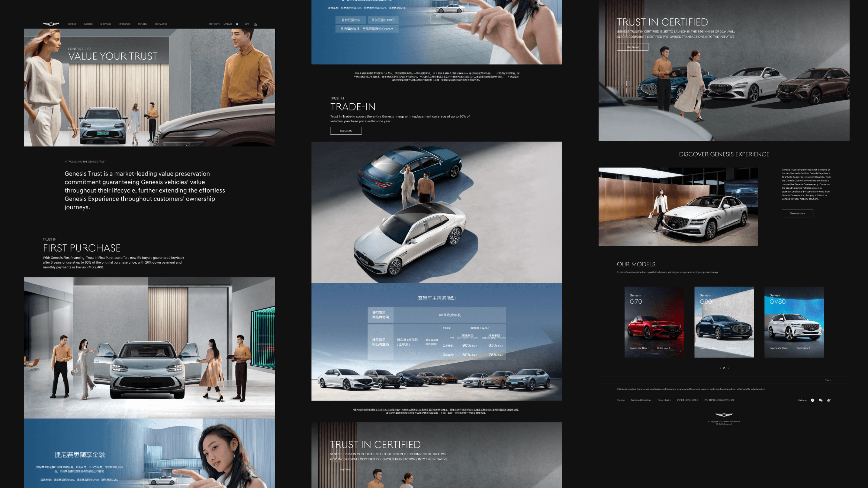The width and height of the screenshot is (868, 488).
Task: Open the WeChat social icon in footer
Action: tap(821, 400)
